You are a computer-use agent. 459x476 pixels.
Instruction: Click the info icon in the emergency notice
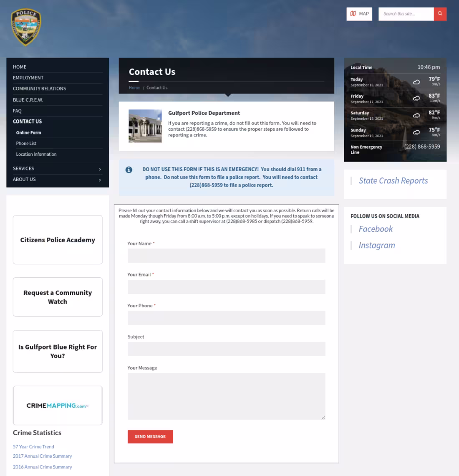tap(129, 169)
